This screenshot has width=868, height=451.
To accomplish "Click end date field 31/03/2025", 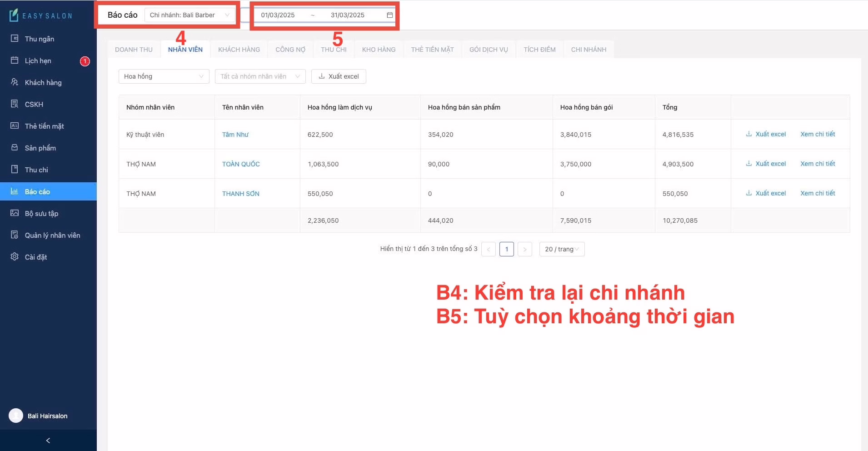I will [348, 15].
